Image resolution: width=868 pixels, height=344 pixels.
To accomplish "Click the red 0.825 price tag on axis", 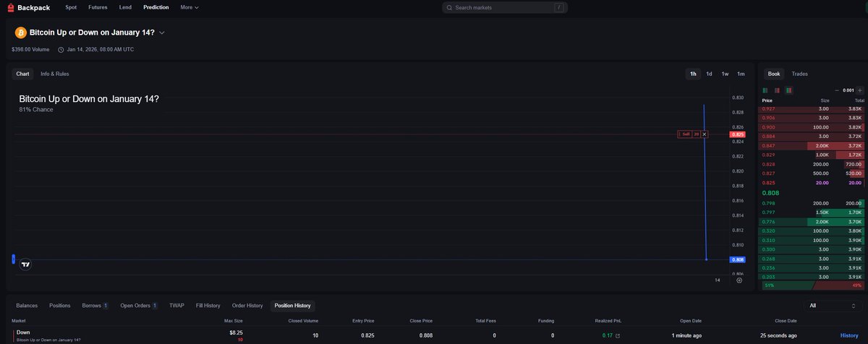I will click(x=738, y=134).
